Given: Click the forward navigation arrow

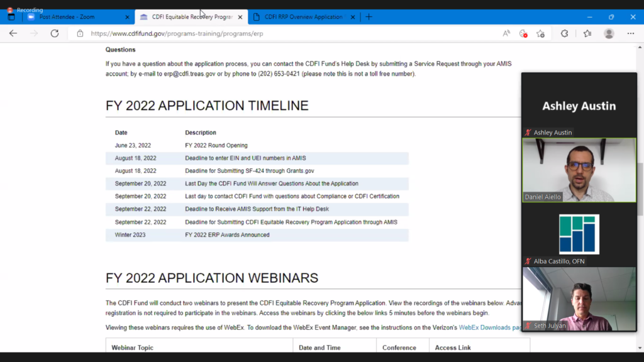Looking at the screenshot, I should (34, 34).
